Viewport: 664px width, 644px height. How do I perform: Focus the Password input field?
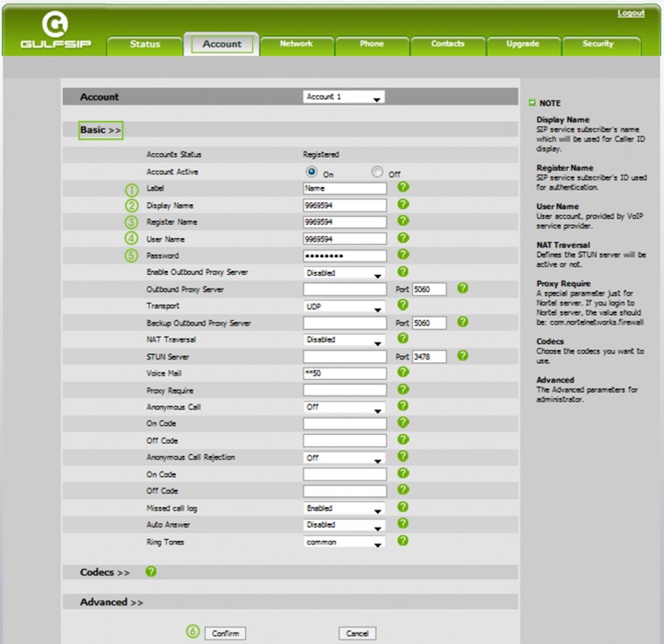pos(345,255)
